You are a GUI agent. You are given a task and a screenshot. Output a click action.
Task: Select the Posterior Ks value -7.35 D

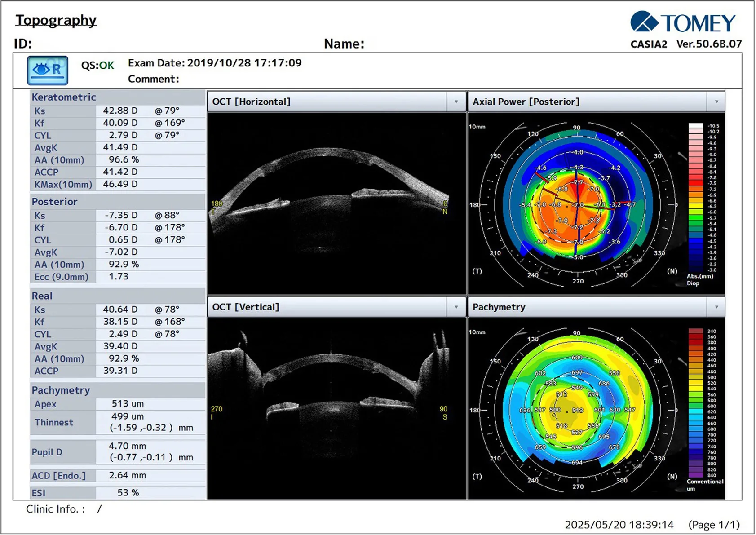[121, 215]
